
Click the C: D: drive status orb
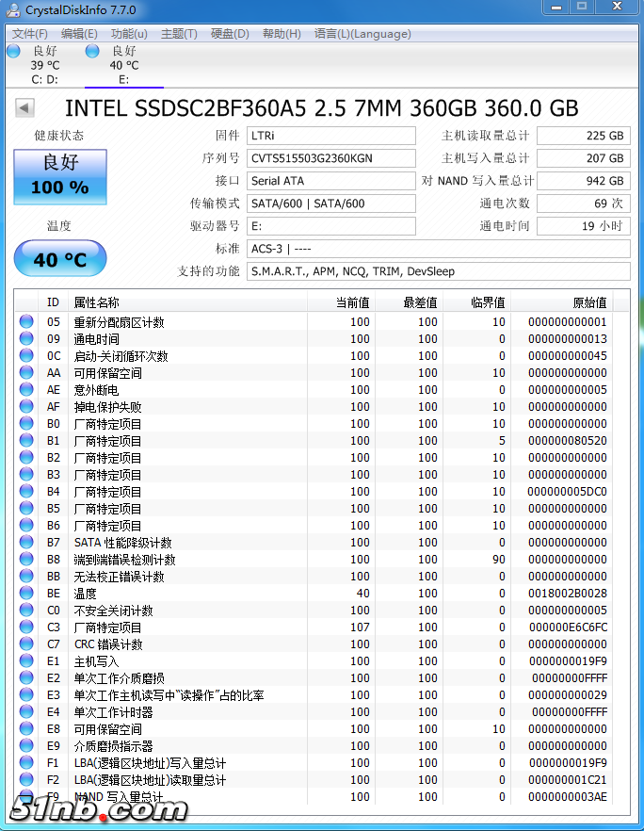point(13,51)
